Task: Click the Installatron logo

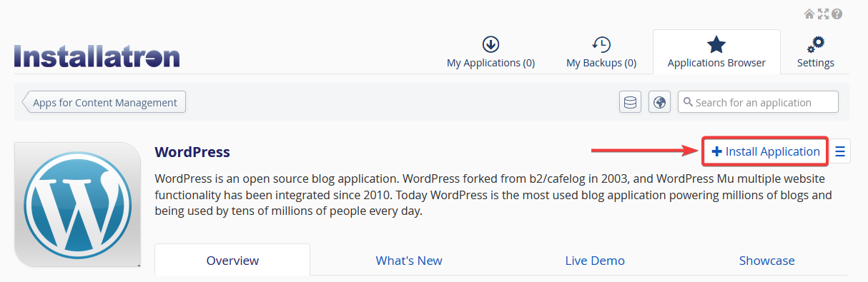Action: 97,56
